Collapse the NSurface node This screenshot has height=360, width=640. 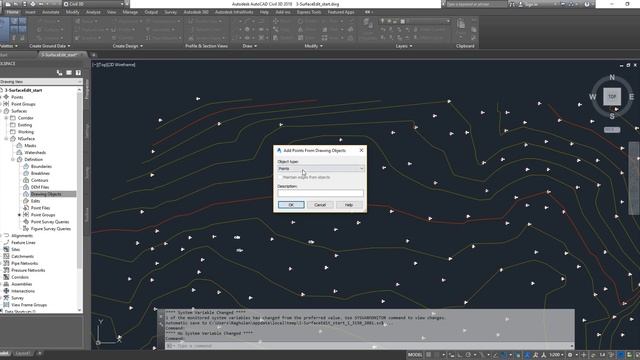point(7,139)
